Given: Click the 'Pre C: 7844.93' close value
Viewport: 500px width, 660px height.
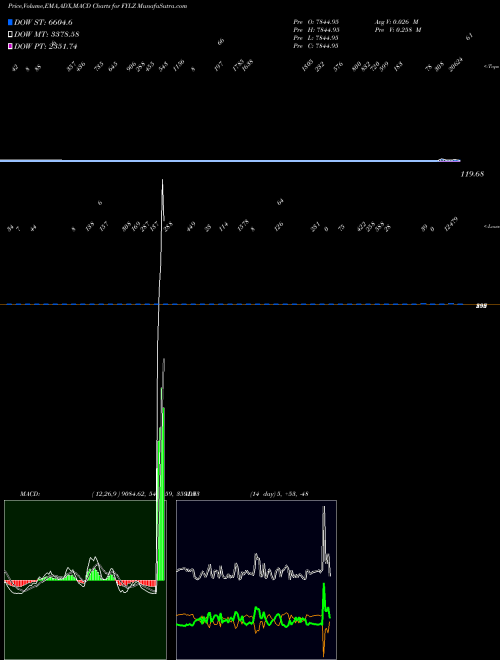Looking at the screenshot, I should click(316, 46).
